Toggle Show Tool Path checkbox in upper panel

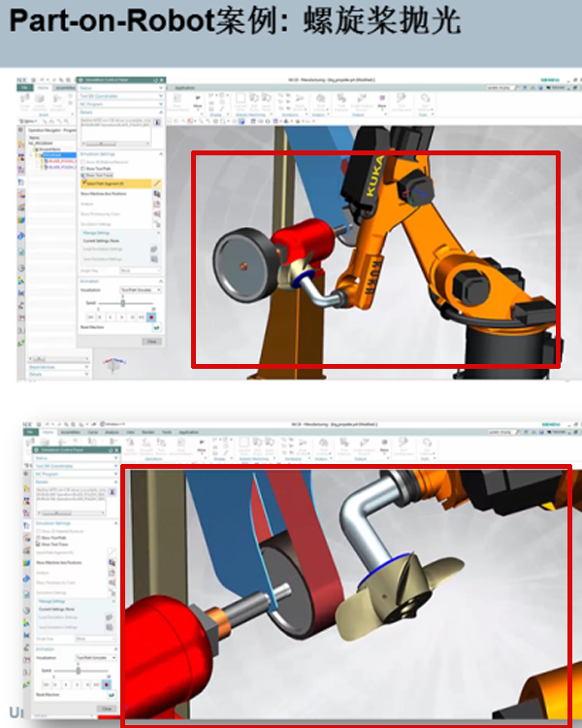tap(83, 168)
